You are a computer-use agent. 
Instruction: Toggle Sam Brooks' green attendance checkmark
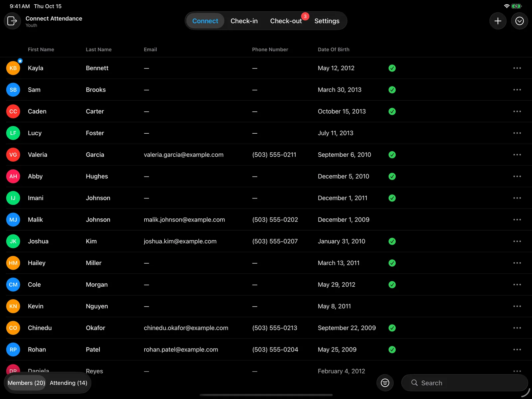[392, 90]
